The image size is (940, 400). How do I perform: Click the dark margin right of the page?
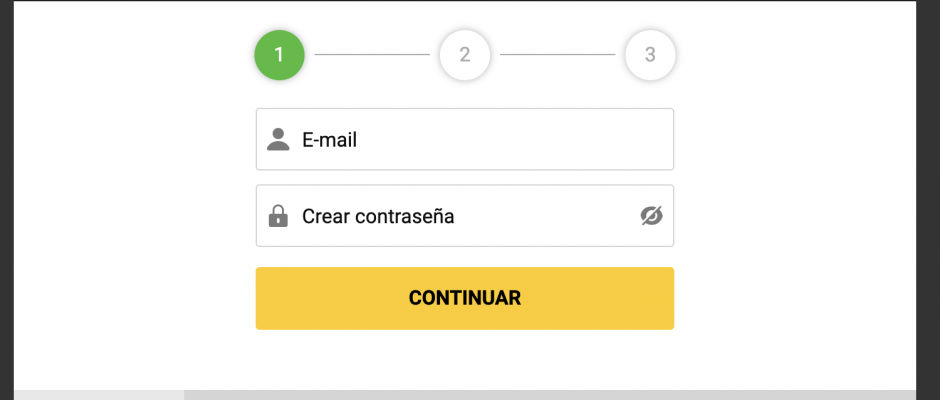(x=928, y=200)
